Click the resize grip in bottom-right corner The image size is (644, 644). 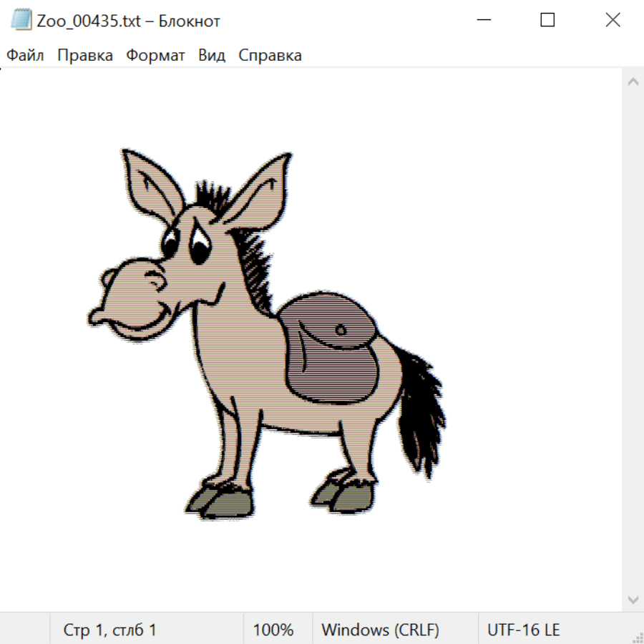[638, 637]
